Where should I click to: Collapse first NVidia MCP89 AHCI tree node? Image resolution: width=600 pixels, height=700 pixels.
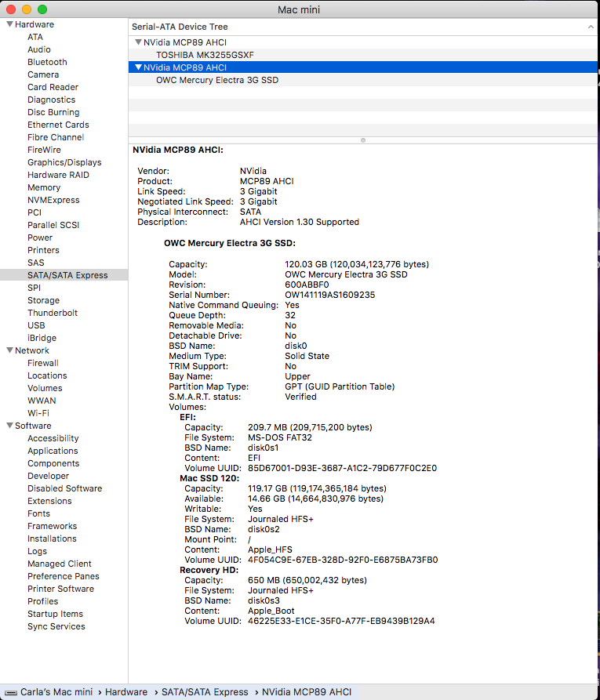pyautogui.click(x=139, y=42)
